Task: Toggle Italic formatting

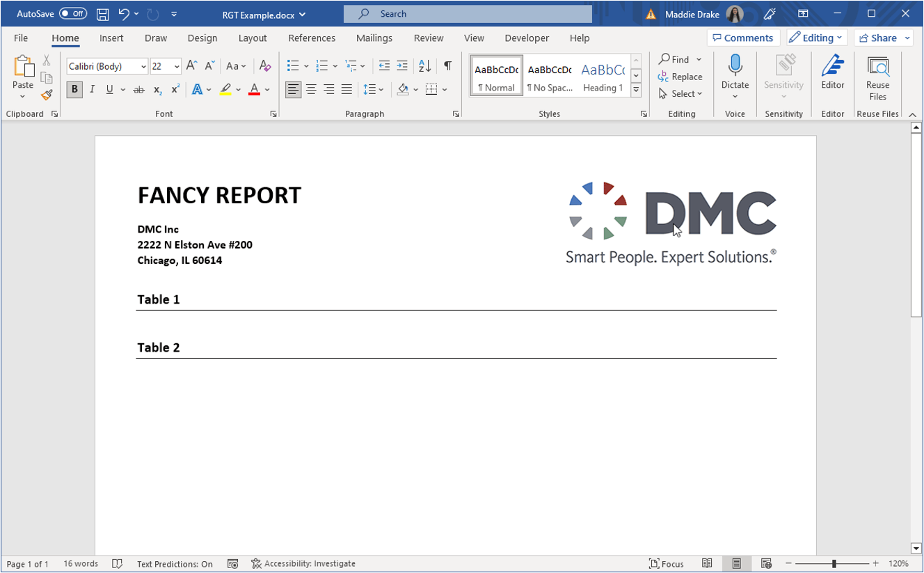Action: tap(92, 89)
